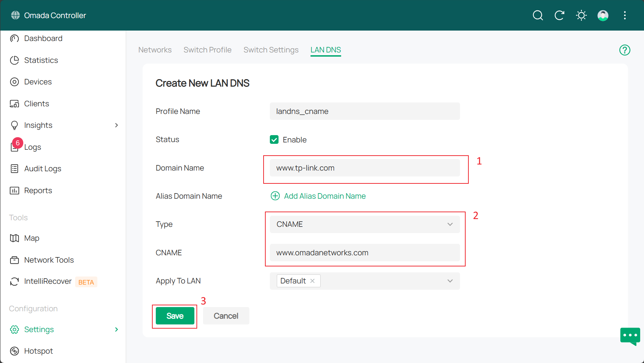
Task: Expand the Apply To LAN dropdown
Action: point(450,281)
